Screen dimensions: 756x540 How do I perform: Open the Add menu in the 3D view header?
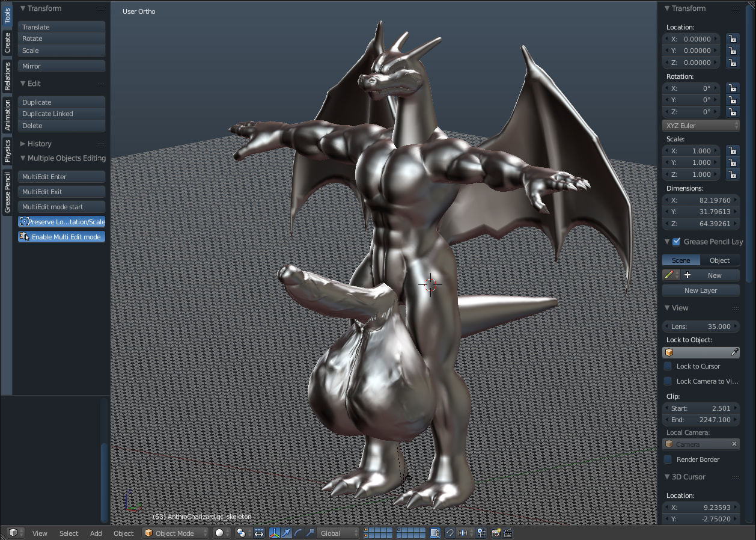click(96, 533)
